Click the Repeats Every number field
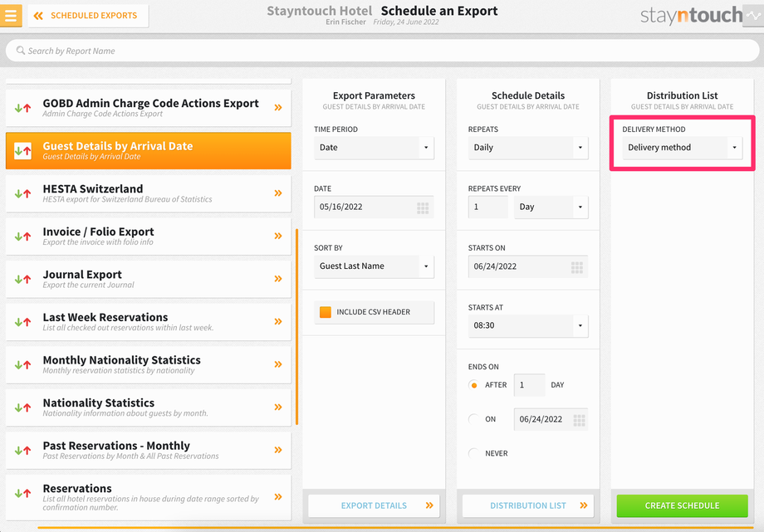The width and height of the screenshot is (764, 532). click(x=488, y=207)
